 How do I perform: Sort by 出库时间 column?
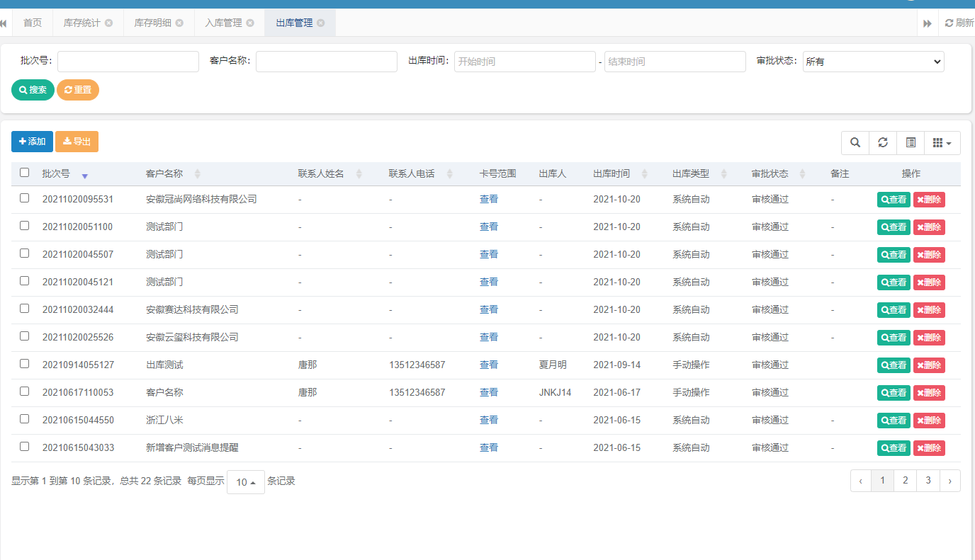(645, 173)
